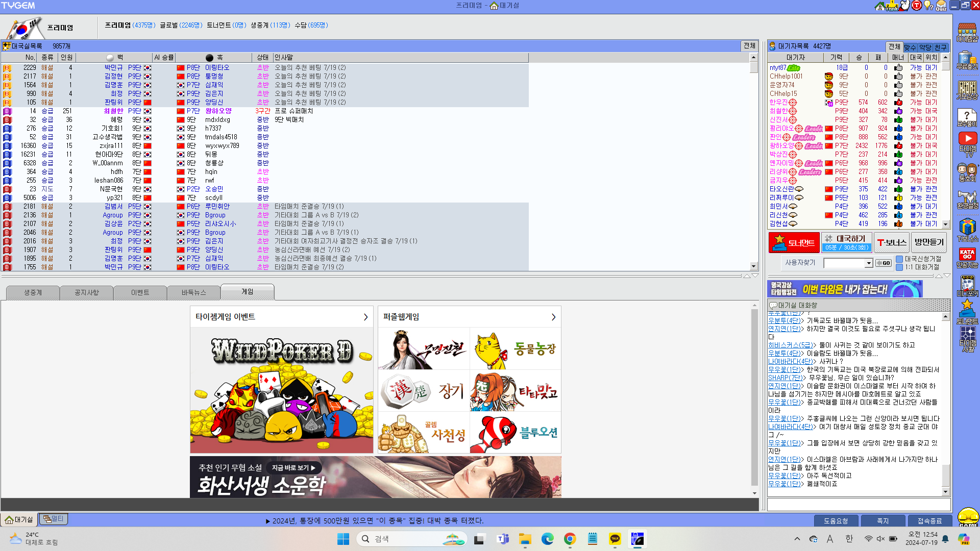Switch to the 바둑뉴스 tab
Viewport: 980px width, 551px height.
pyautogui.click(x=194, y=293)
